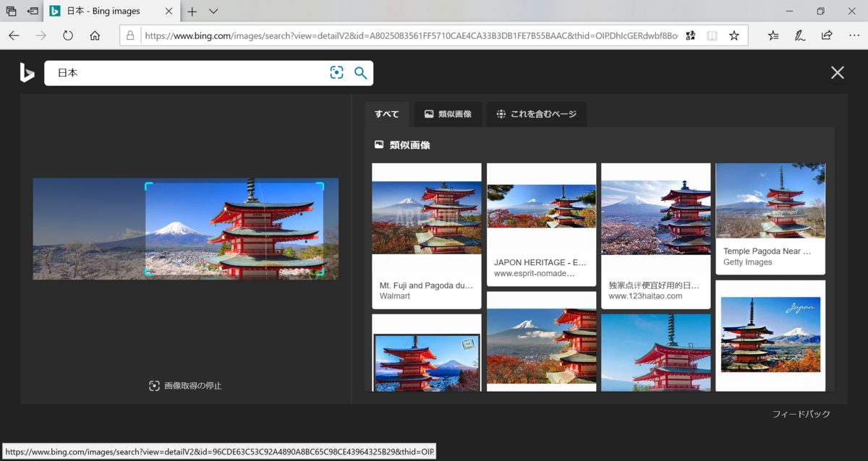Open the JAPON HERITAGE thumbnail image
The image size is (868, 461).
[x=542, y=206]
